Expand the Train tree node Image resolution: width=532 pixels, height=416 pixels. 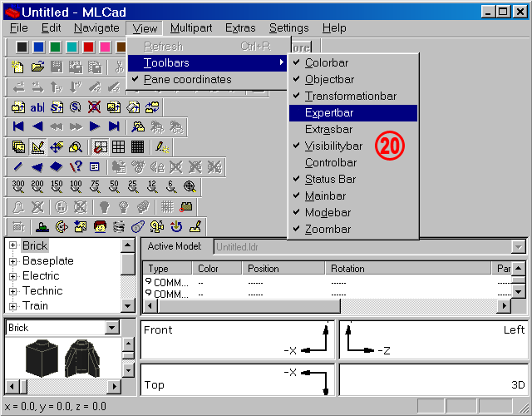pos(13,306)
